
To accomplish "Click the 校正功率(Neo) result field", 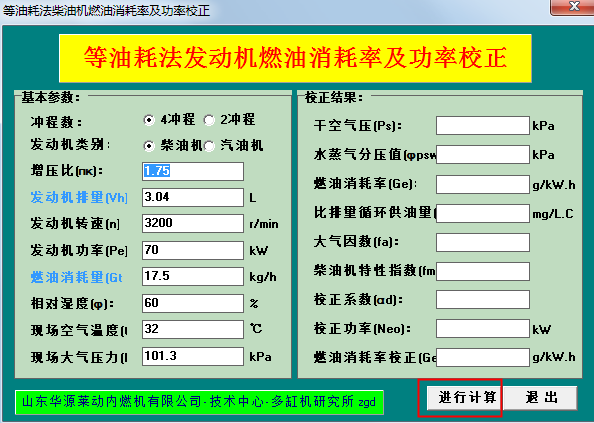I will (x=483, y=328).
